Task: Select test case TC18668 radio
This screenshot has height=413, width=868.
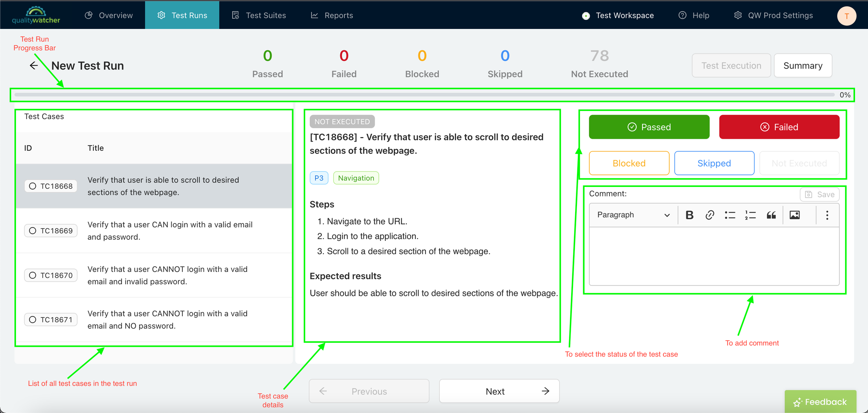Action: tap(33, 186)
